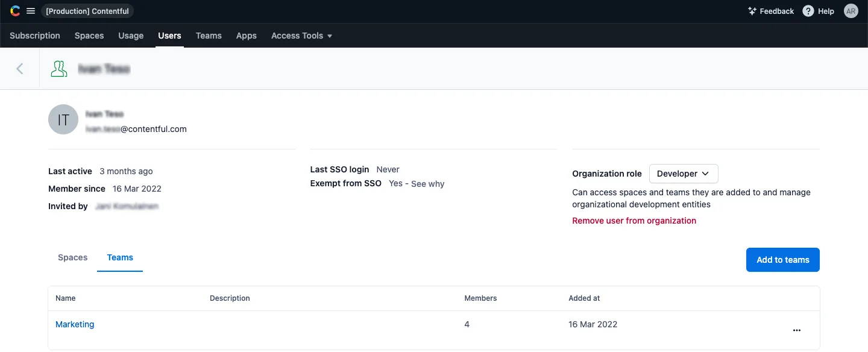This screenshot has height=352, width=868.
Task: Click the Add to teams button
Action: tap(783, 260)
